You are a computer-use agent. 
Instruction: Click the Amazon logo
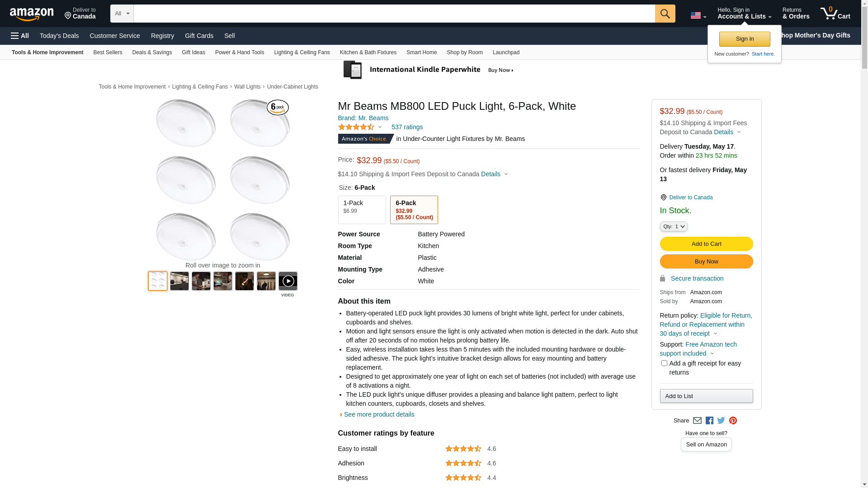32,14
